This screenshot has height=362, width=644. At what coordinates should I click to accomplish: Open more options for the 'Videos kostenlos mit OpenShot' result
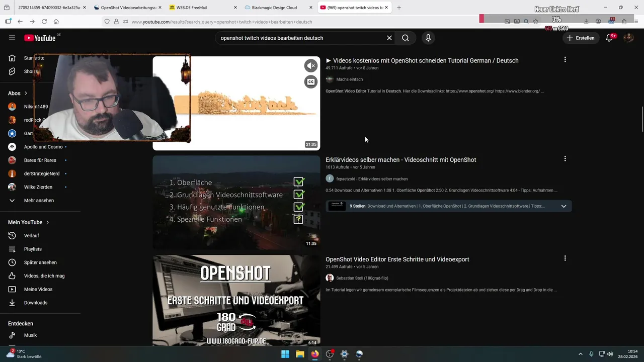(565, 59)
